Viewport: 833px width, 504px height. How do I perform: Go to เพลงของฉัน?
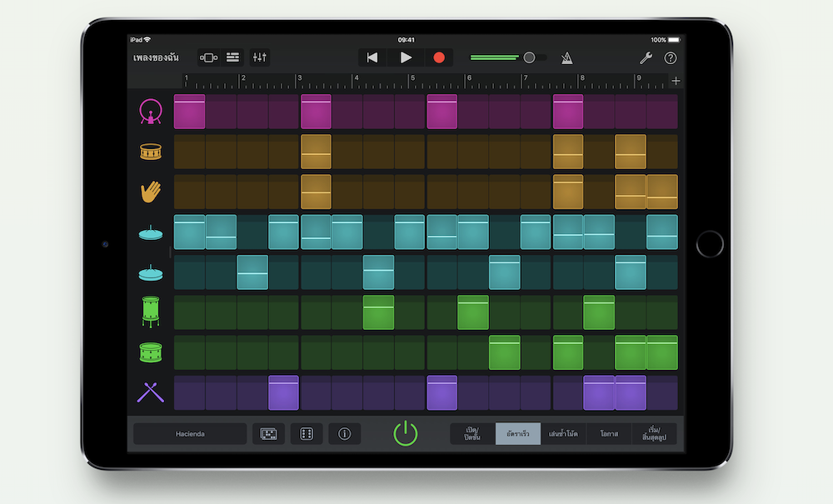156,57
